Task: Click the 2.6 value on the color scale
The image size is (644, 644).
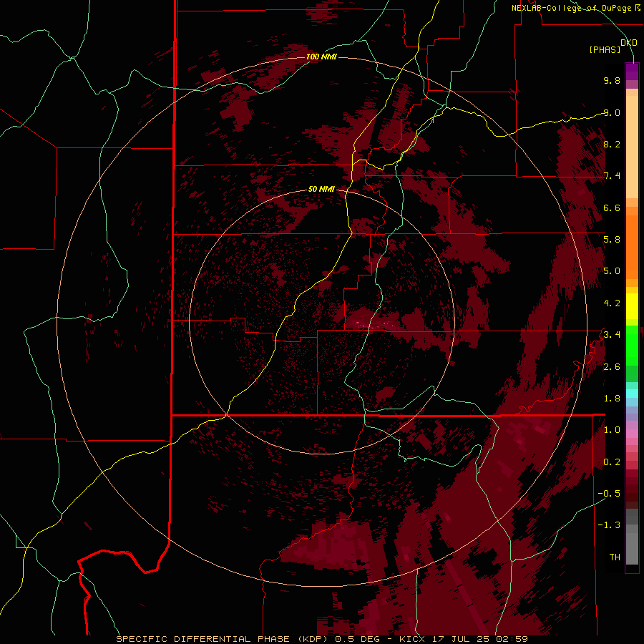Action: click(612, 367)
